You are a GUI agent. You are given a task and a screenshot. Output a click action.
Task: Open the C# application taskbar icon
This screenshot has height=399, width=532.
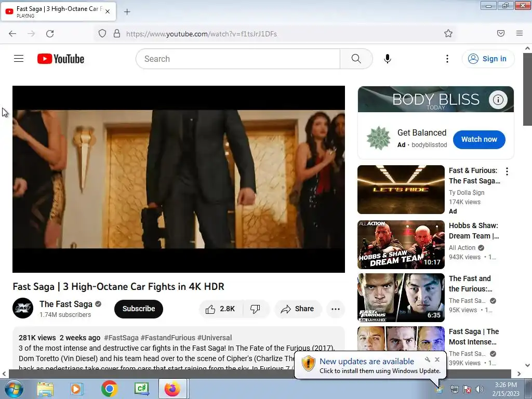141,389
